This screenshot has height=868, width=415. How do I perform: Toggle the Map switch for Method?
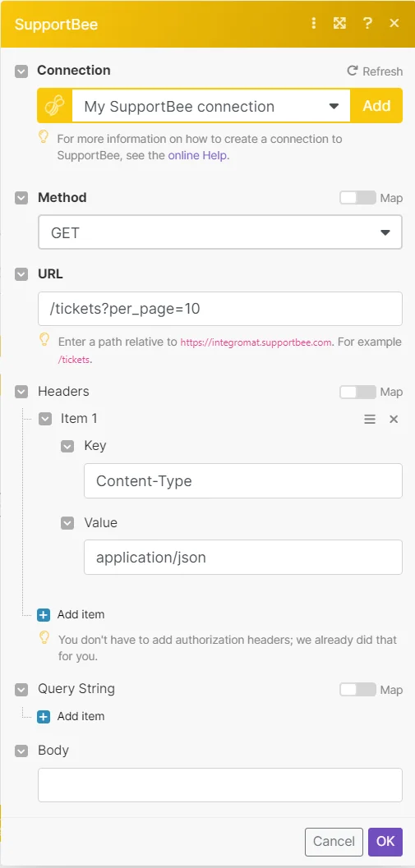tap(357, 198)
